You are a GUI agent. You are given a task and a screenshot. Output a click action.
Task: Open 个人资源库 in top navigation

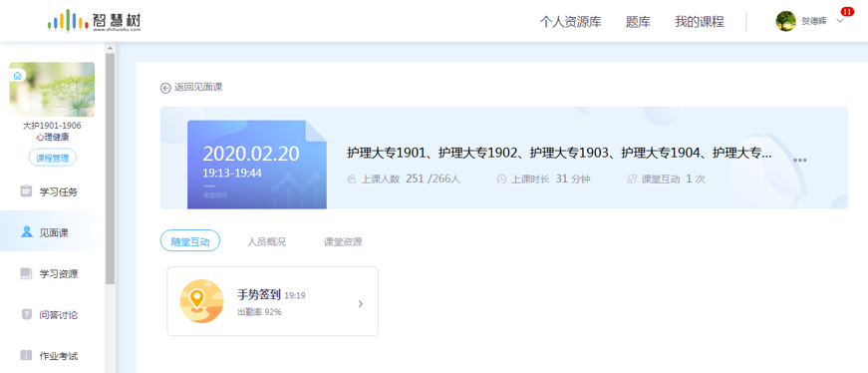[571, 22]
